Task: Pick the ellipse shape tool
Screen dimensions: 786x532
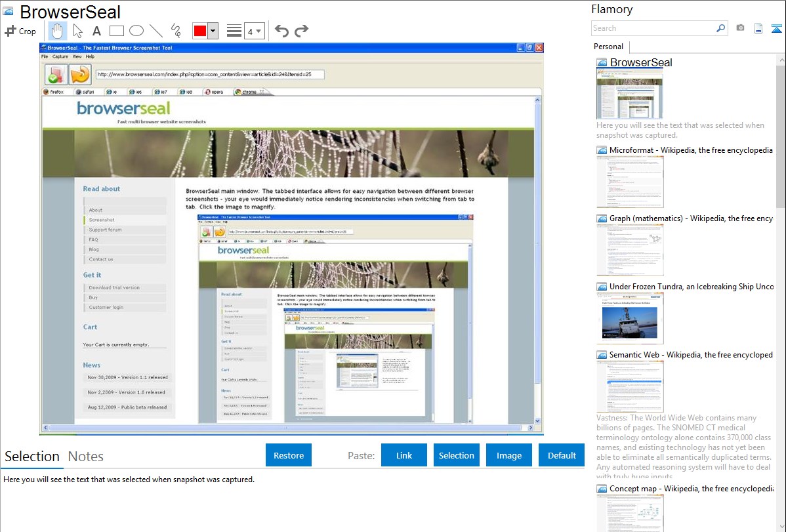Action: click(x=136, y=31)
